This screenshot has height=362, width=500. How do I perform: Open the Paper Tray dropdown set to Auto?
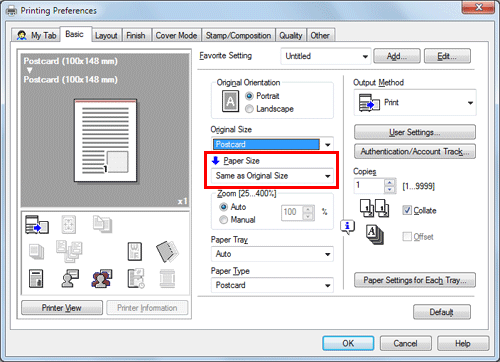(272, 254)
